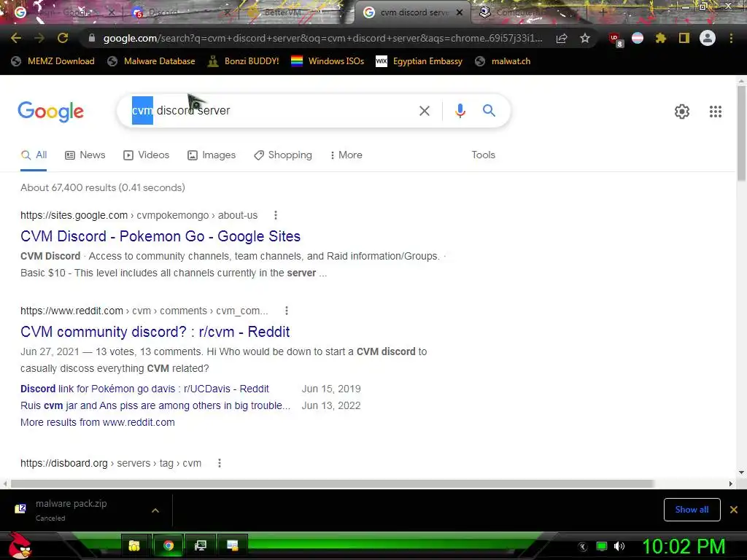Click the Chrome taskbar icon

tap(169, 545)
